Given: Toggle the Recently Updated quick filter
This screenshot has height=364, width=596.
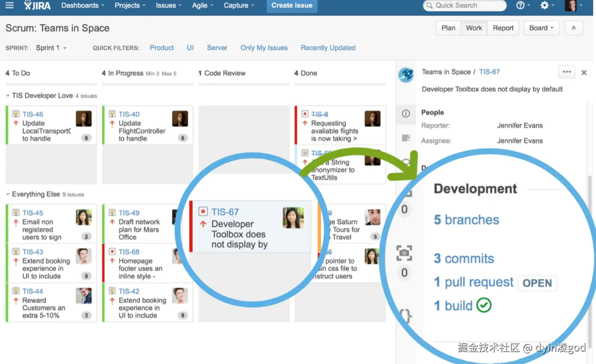Looking at the screenshot, I should point(328,48).
